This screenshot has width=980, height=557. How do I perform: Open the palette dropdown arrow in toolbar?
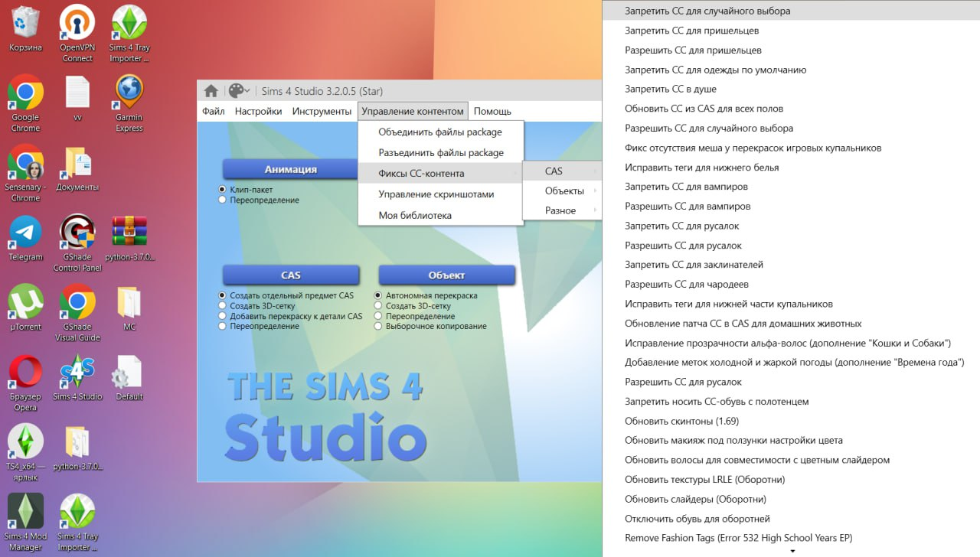coord(248,91)
